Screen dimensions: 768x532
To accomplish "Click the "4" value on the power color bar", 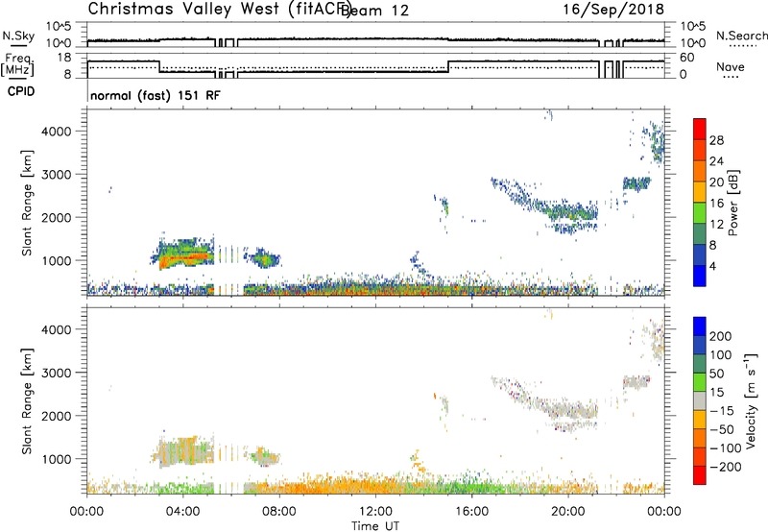I will click(712, 266).
